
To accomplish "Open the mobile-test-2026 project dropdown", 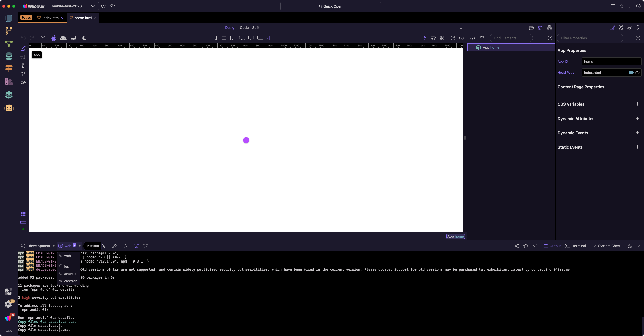I will pos(73,6).
